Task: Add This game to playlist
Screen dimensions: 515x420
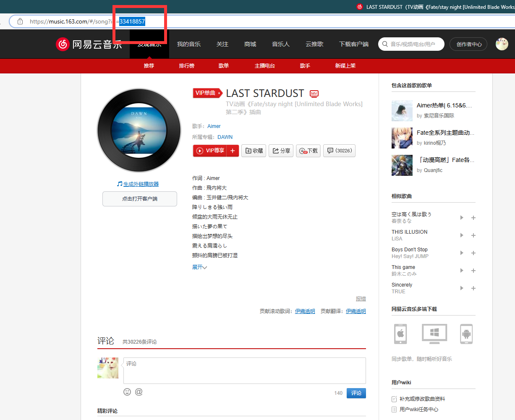Action: (473, 271)
